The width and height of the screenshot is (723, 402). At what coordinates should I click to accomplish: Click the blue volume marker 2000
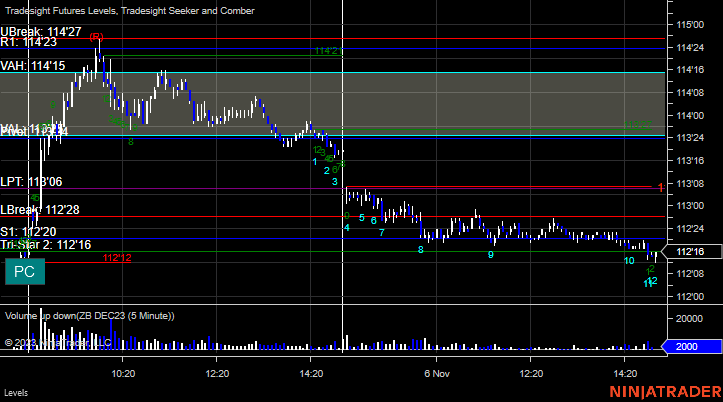point(692,347)
